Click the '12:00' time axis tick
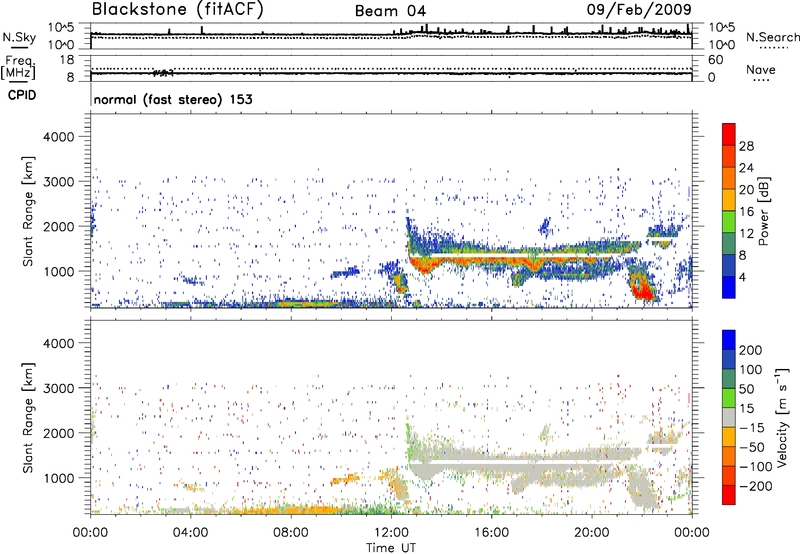Image resolution: width=800 pixels, height=554 pixels. click(x=391, y=533)
